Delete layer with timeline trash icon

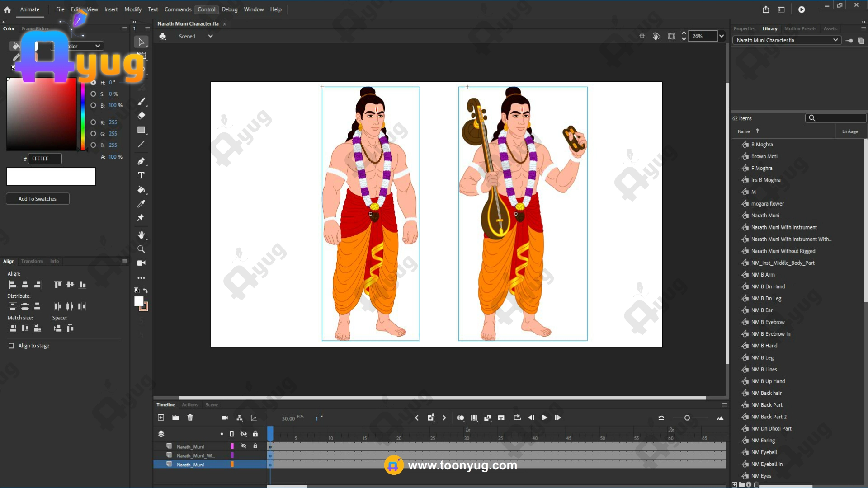[x=190, y=418]
